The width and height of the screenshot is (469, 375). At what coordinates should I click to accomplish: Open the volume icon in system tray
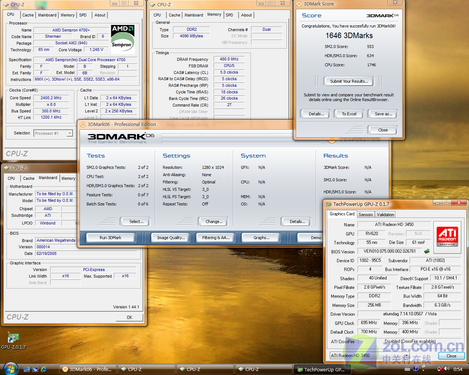[x=447, y=369]
